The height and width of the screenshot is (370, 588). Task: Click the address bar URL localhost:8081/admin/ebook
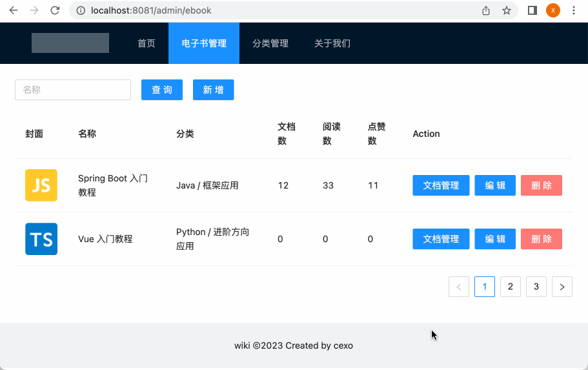151,10
